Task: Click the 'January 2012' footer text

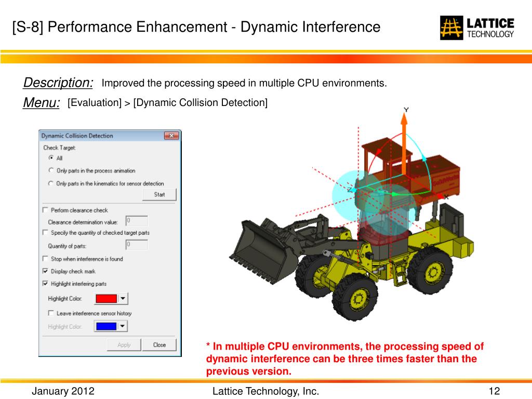Action: tap(63, 391)
